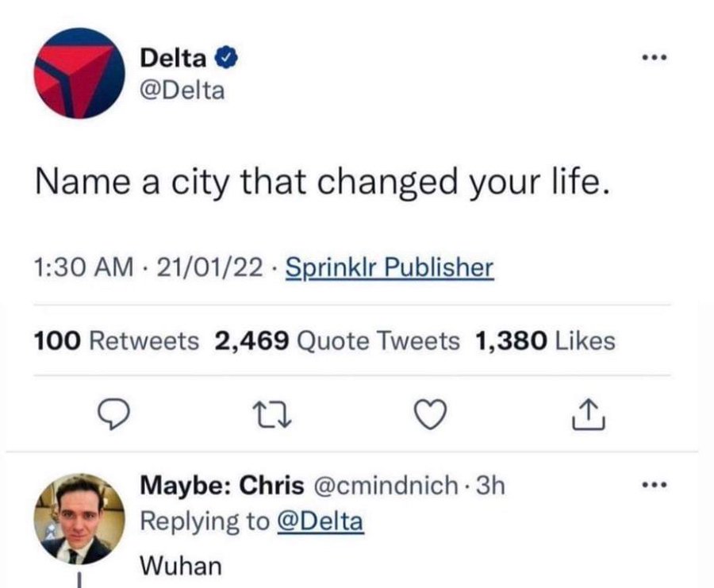This screenshot has height=588, width=714.
Task: Open Maybe: Chris profile photo
Action: [79, 519]
